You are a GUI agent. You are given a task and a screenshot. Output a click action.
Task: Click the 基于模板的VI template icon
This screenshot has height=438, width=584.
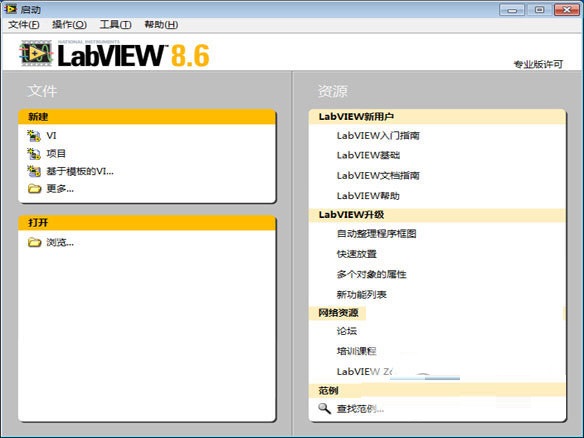click(x=34, y=171)
